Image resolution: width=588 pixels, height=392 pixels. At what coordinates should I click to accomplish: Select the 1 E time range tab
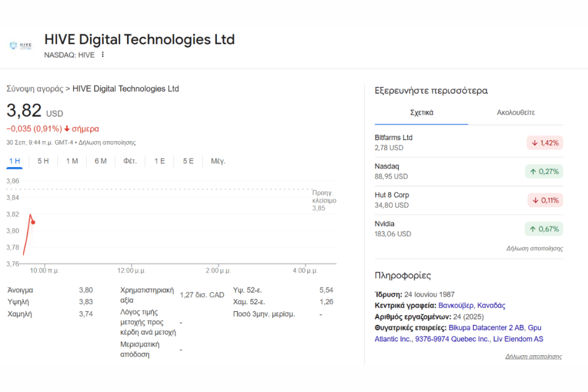click(x=160, y=161)
